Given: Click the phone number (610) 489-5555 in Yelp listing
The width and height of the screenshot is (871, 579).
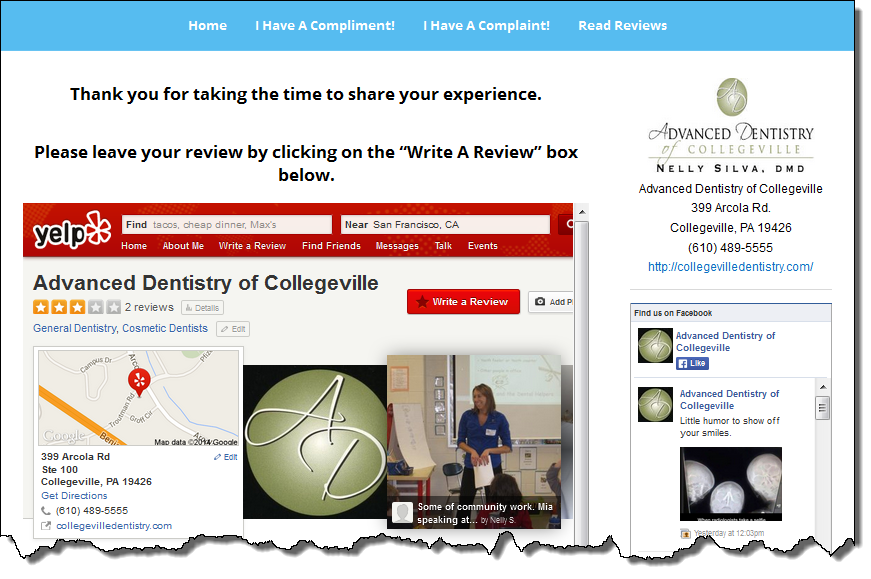Looking at the screenshot, I should 92,511.
